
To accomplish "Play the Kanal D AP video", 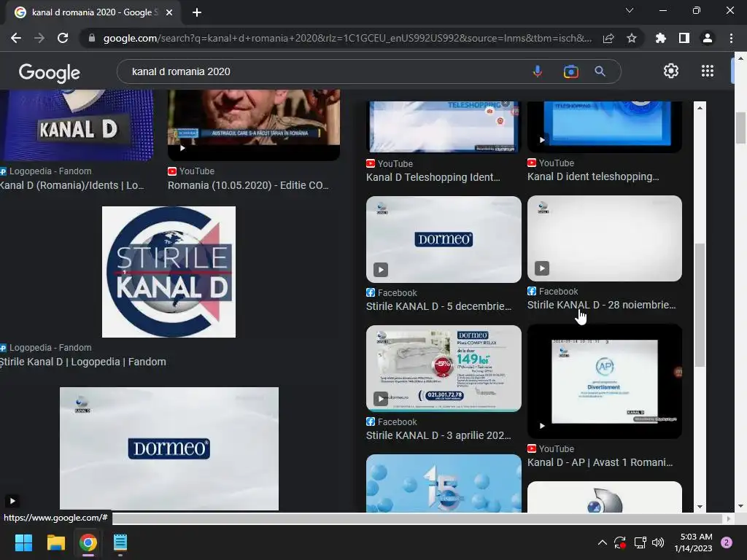I will 542,426.
